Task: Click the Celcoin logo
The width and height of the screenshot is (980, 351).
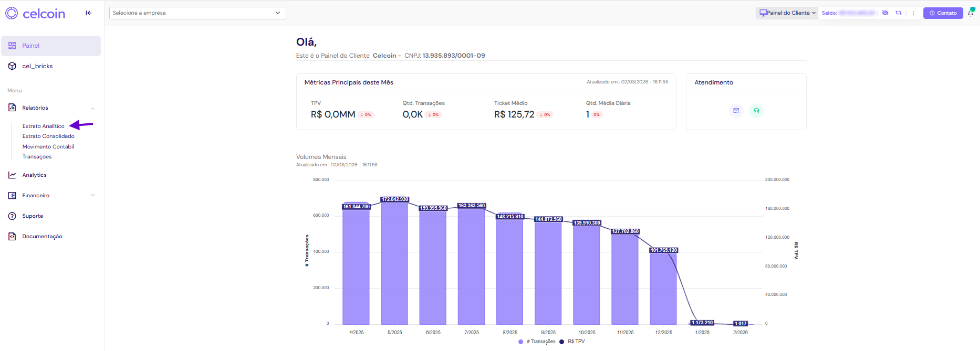Action: point(36,13)
